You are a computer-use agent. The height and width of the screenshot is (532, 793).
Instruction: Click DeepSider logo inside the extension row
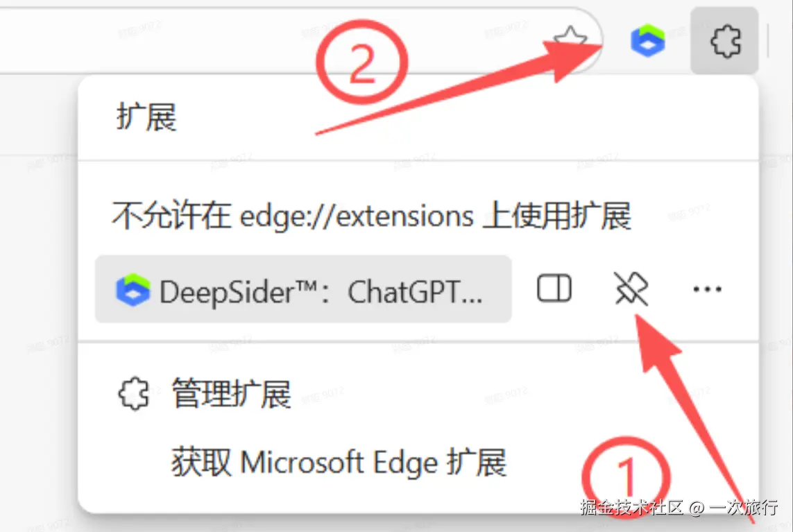tap(133, 290)
